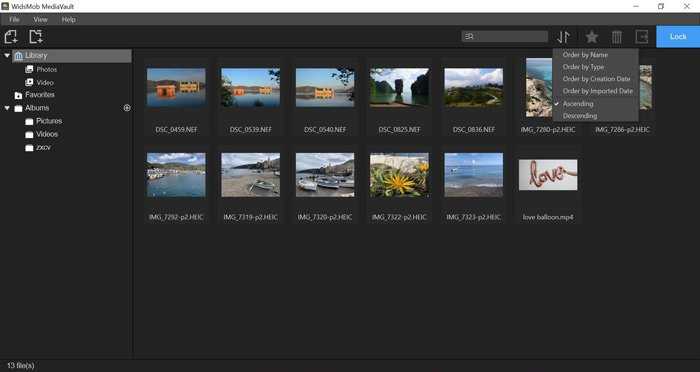700x372 pixels.
Task: Click the import folder icon
Action: tap(36, 37)
